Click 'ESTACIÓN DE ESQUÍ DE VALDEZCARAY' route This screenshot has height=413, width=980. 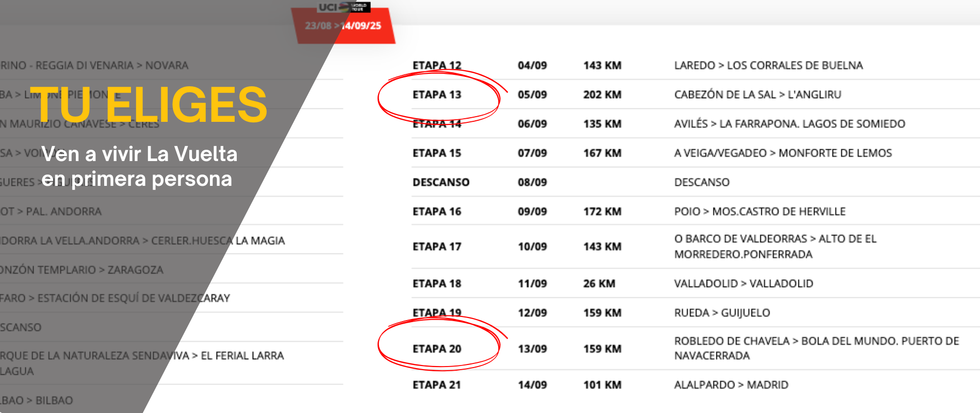pos(134,298)
